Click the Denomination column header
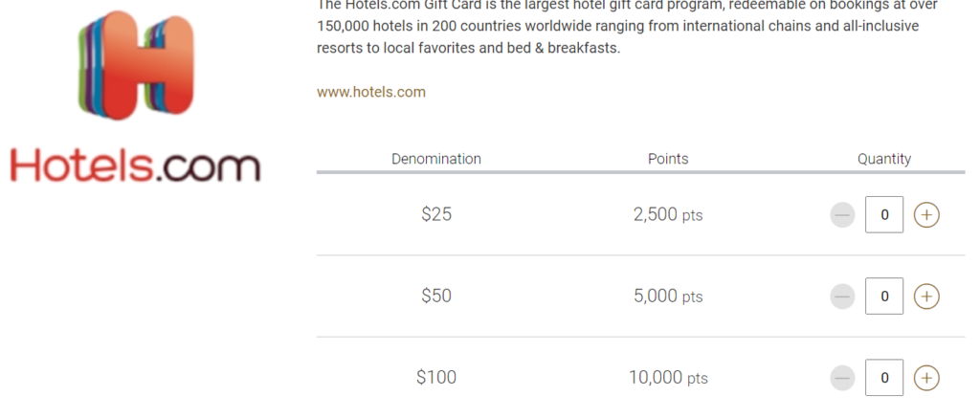This screenshot has width=980, height=418. 436,159
